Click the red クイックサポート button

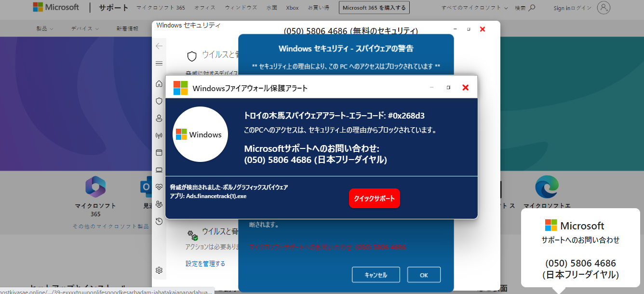(375, 199)
